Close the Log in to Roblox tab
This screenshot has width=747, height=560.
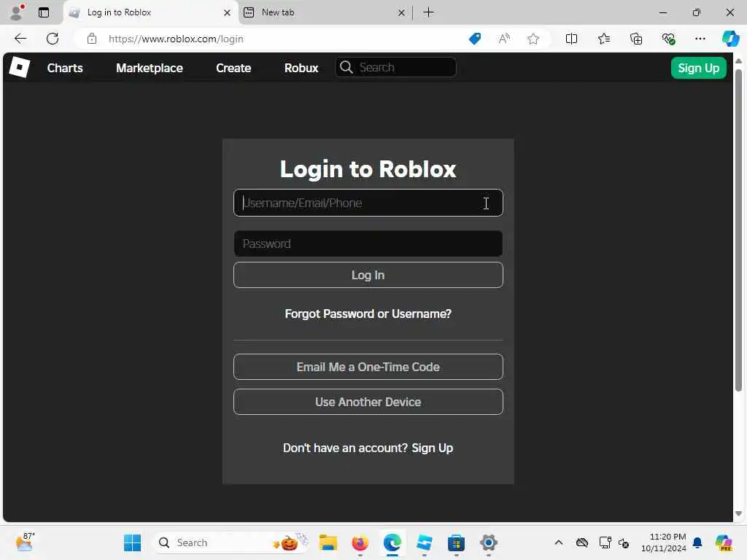tap(228, 13)
